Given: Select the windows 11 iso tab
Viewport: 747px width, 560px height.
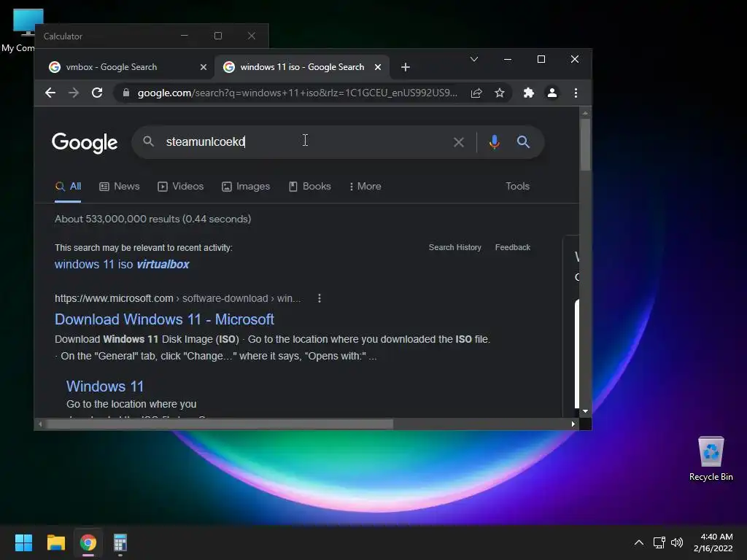Looking at the screenshot, I should point(302,67).
